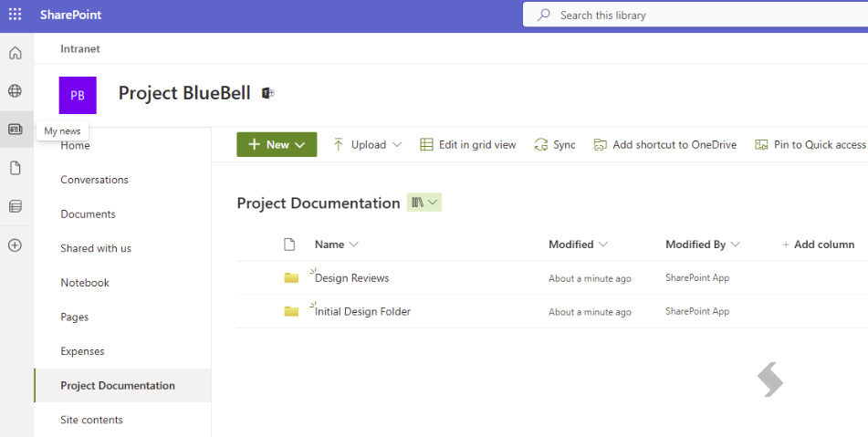Click the Project BlueBell site title
Image resolution: width=868 pixels, height=437 pixels.
pos(184,93)
